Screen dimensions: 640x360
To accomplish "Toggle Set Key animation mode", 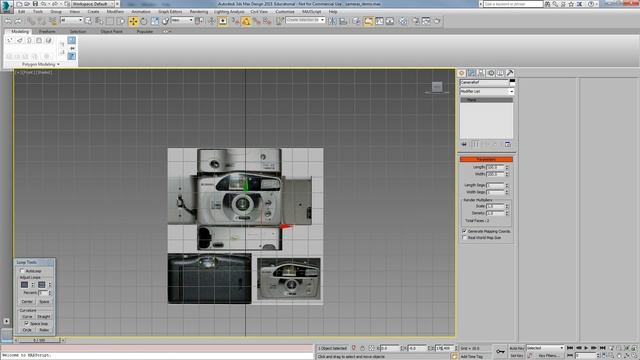I will 517,356.
